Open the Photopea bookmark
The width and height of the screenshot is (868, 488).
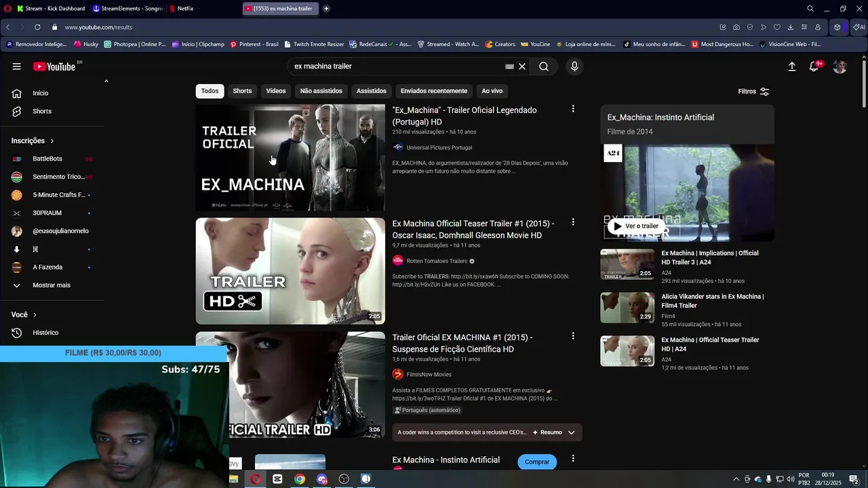pos(134,44)
